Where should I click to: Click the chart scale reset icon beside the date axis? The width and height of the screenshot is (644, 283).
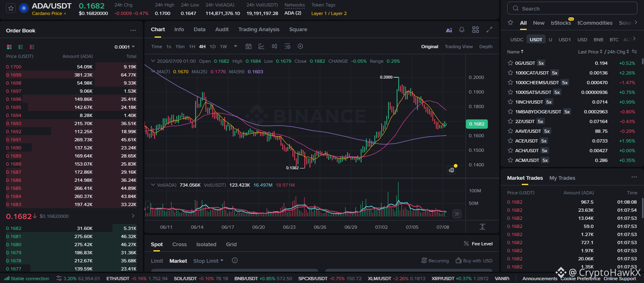[x=482, y=227]
